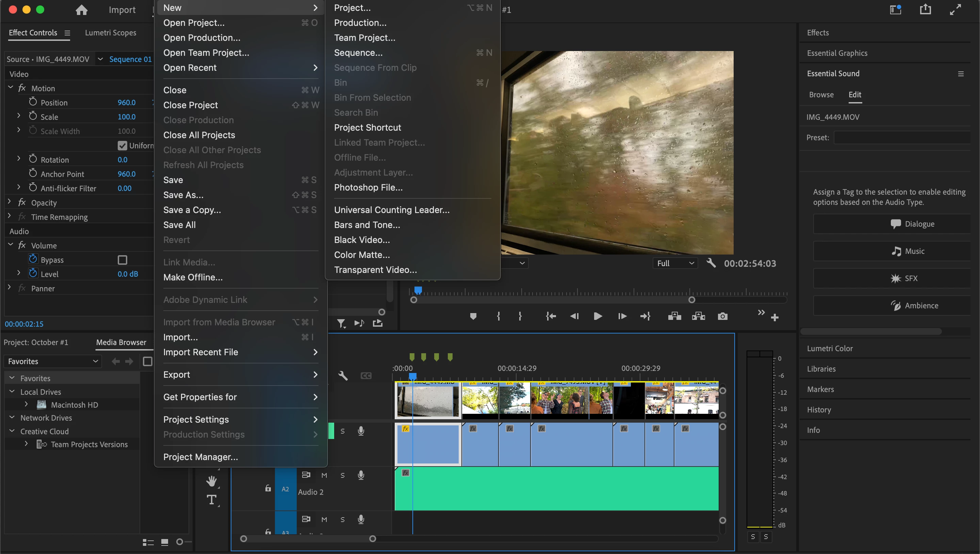This screenshot has width=980, height=554.
Task: Click the Position value 960.0 field
Action: [x=126, y=102]
